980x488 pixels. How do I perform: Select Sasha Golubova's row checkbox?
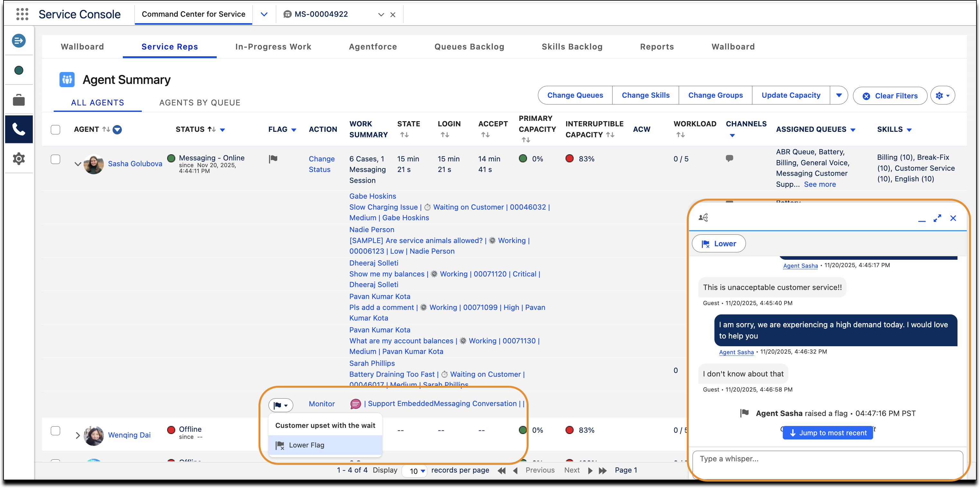[x=56, y=159]
